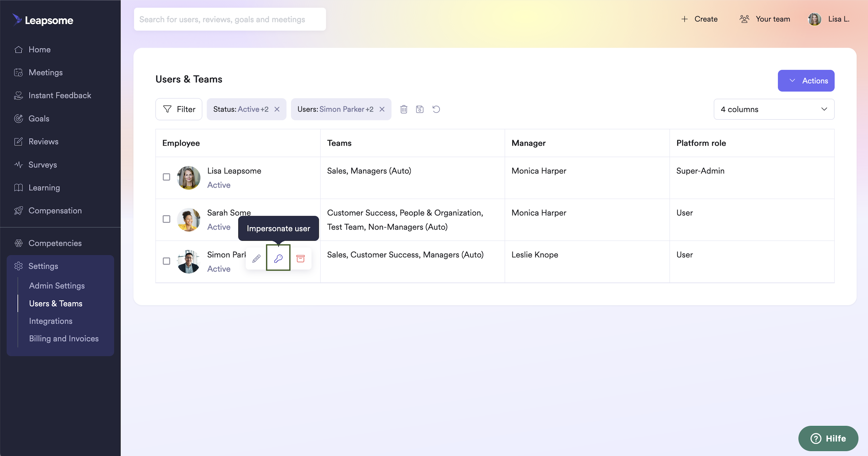Viewport: 868px width, 456px height.
Task: Go to Meetings in sidebar
Action: 46,73
